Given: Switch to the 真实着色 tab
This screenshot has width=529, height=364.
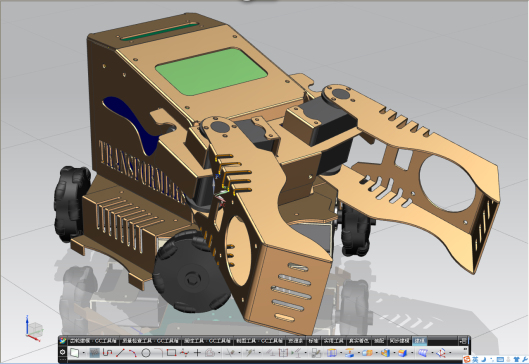Looking at the screenshot, I should coord(359,341).
